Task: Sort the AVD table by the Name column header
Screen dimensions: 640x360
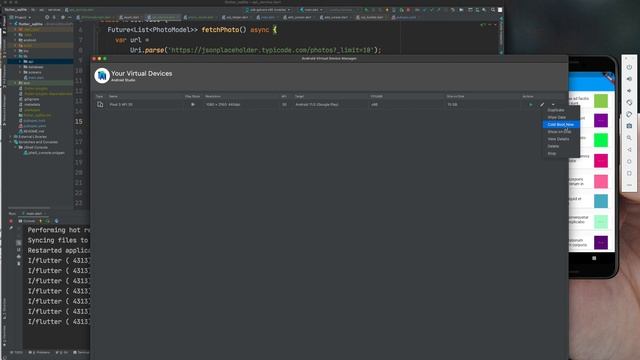Action: (x=113, y=96)
